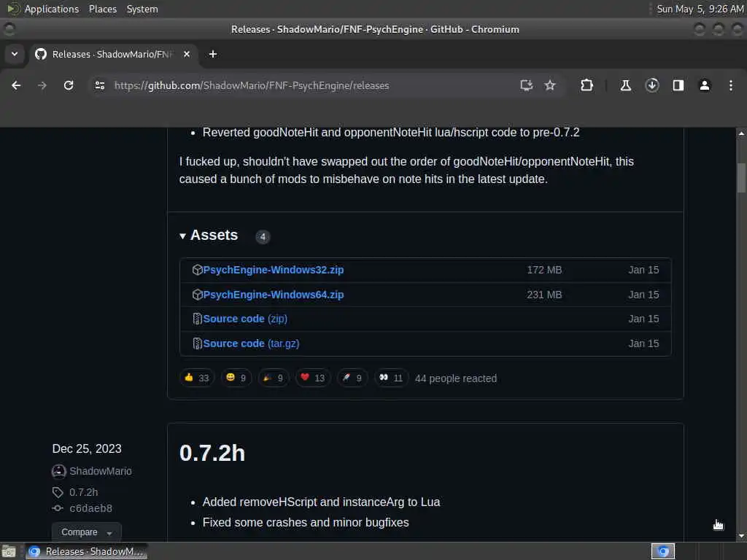Download PsychEngine-Windows32.zip
Screen dimensions: 747x560
[x=273, y=270]
